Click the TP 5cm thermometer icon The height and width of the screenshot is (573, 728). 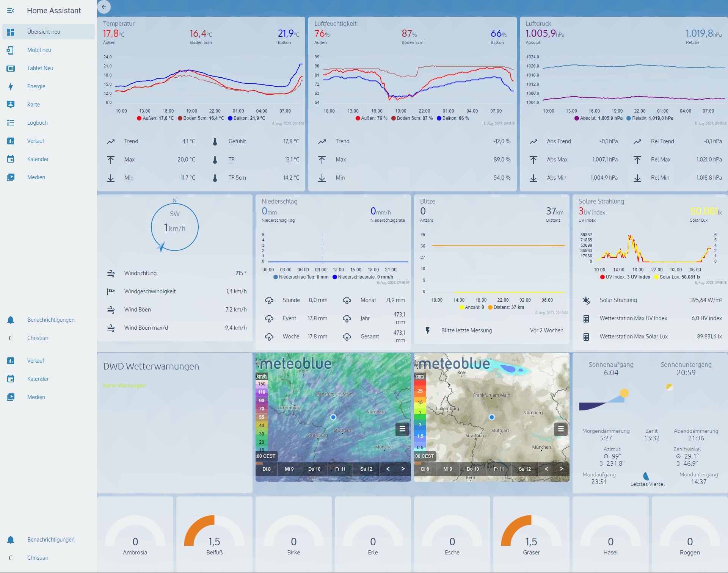(215, 178)
